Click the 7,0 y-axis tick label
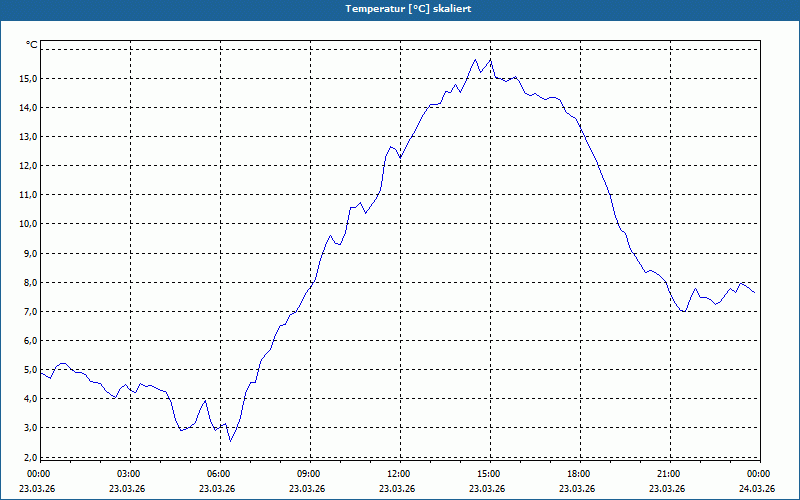The image size is (800, 500). tap(30, 311)
